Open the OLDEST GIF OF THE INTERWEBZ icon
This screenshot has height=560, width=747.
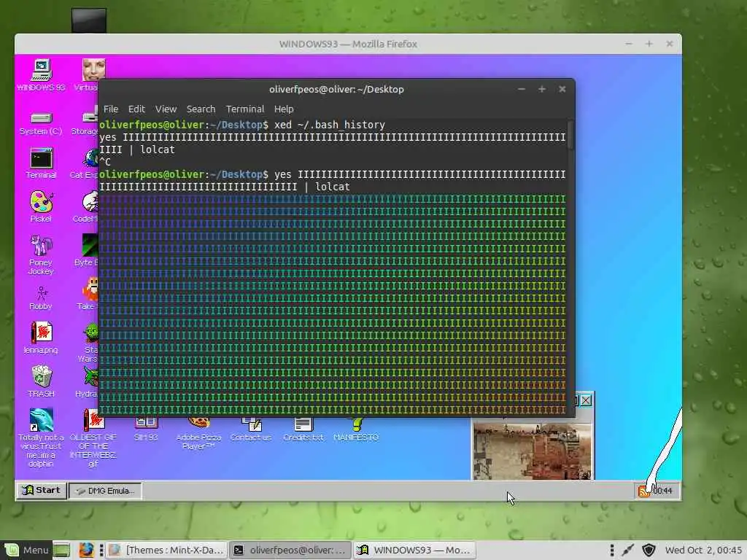[93, 438]
